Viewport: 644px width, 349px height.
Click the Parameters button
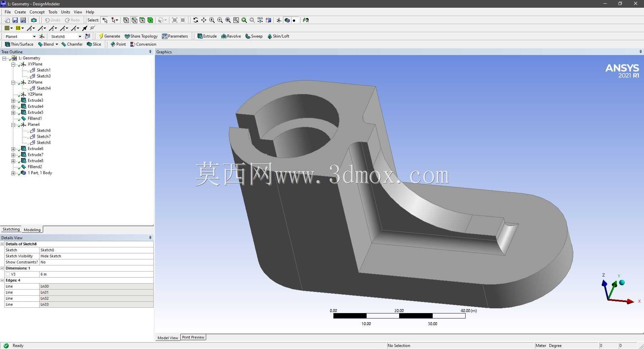coord(175,36)
